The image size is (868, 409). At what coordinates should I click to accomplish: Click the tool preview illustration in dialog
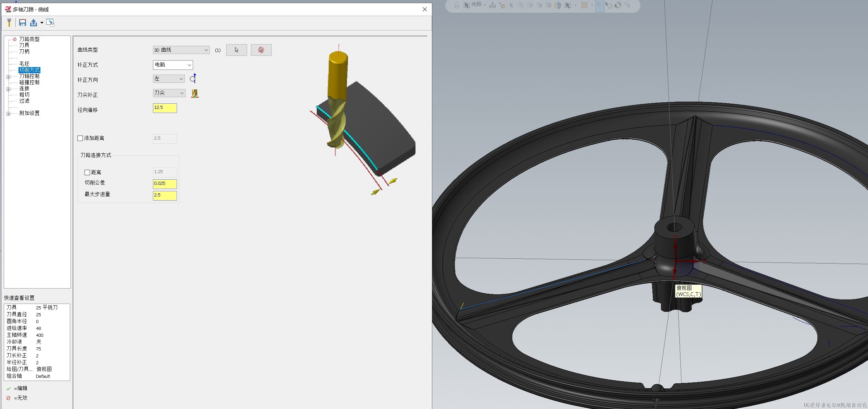coord(362,120)
